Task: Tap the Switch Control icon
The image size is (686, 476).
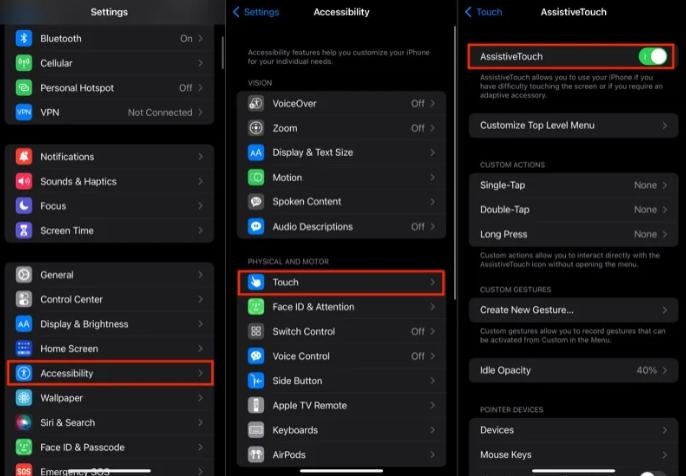Action: (x=256, y=332)
